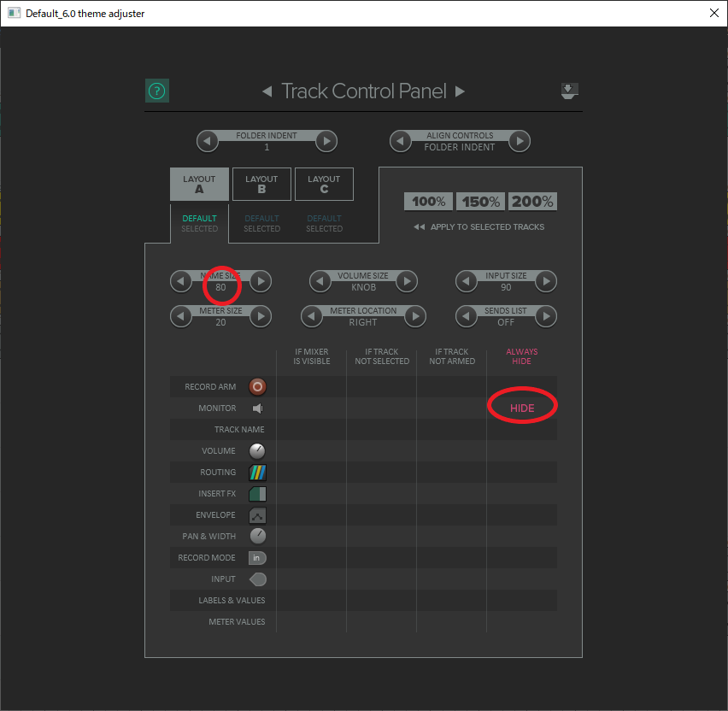Toggle Volume hide if track not selected
The image size is (728, 711).
pyautogui.click(x=382, y=451)
